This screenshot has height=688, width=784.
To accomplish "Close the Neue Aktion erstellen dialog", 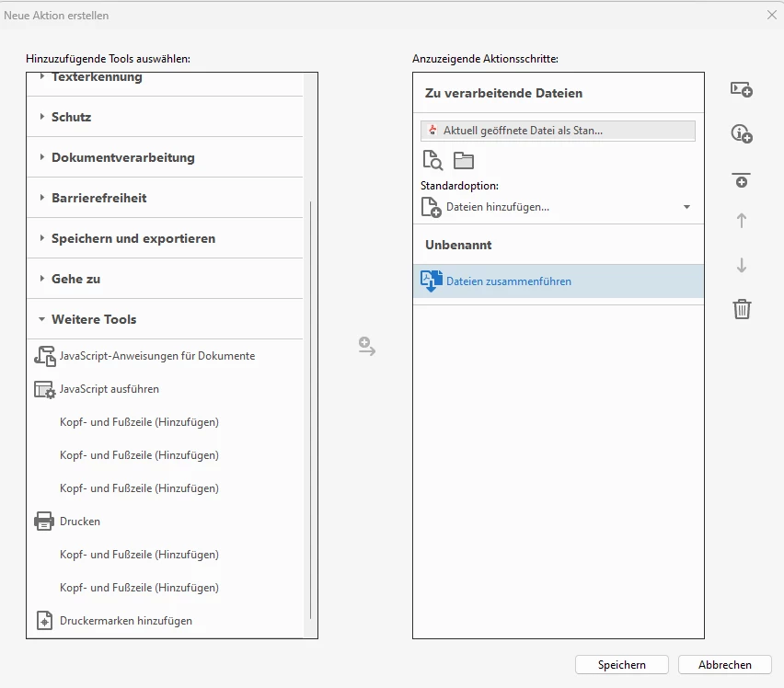I will 772,15.
